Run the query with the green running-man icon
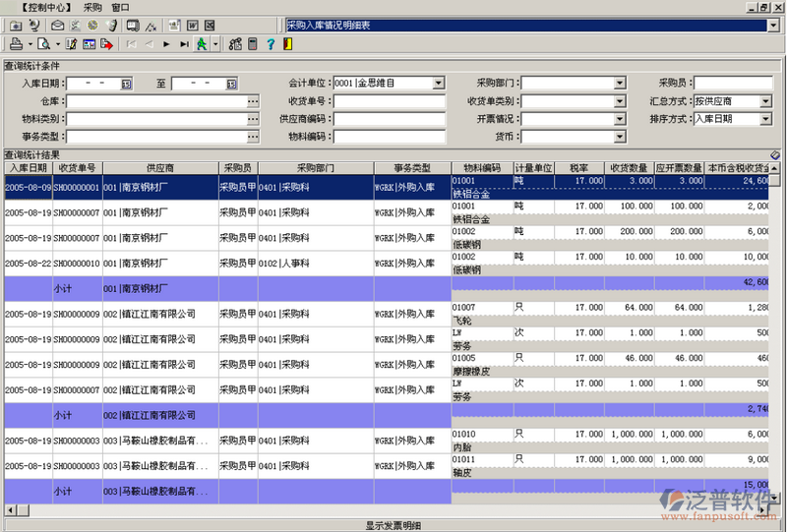787x532 pixels. [202, 44]
